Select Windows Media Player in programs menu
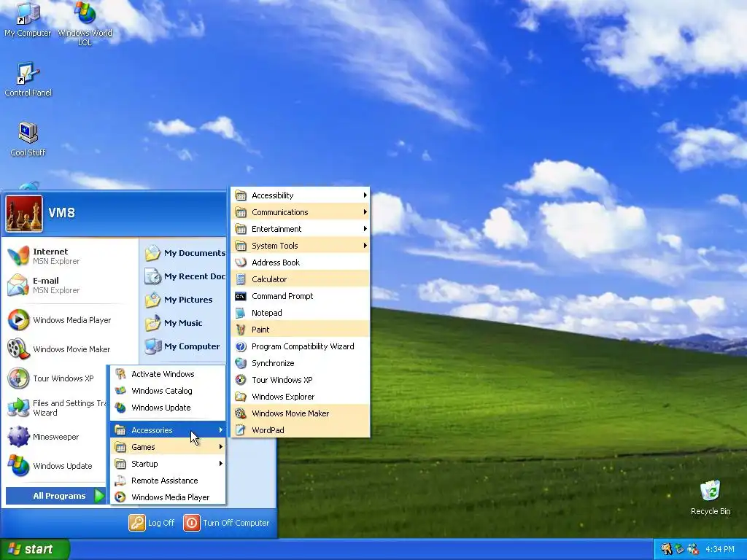Image resolution: width=747 pixels, height=560 pixels. [168, 497]
